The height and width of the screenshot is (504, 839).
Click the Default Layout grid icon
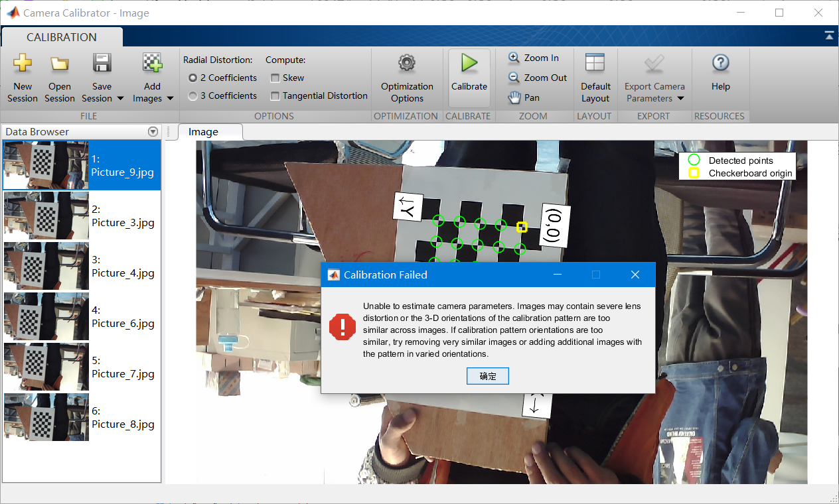coord(595,63)
